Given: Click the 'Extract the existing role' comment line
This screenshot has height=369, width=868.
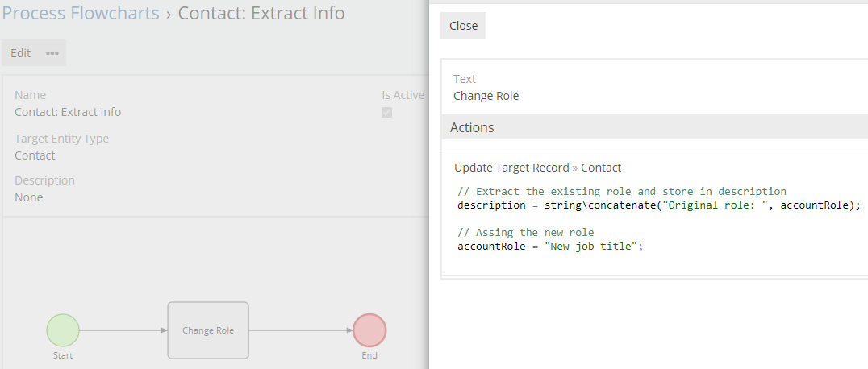Looking at the screenshot, I should tap(622, 192).
